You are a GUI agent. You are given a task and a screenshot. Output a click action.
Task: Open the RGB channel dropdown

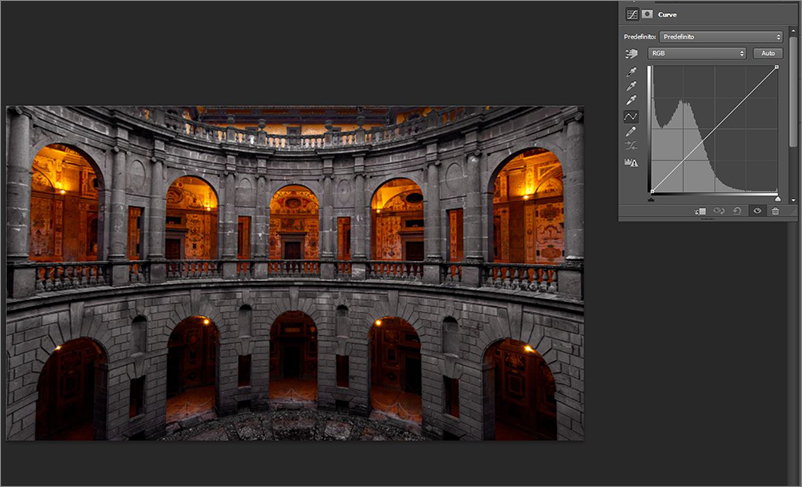click(x=697, y=53)
